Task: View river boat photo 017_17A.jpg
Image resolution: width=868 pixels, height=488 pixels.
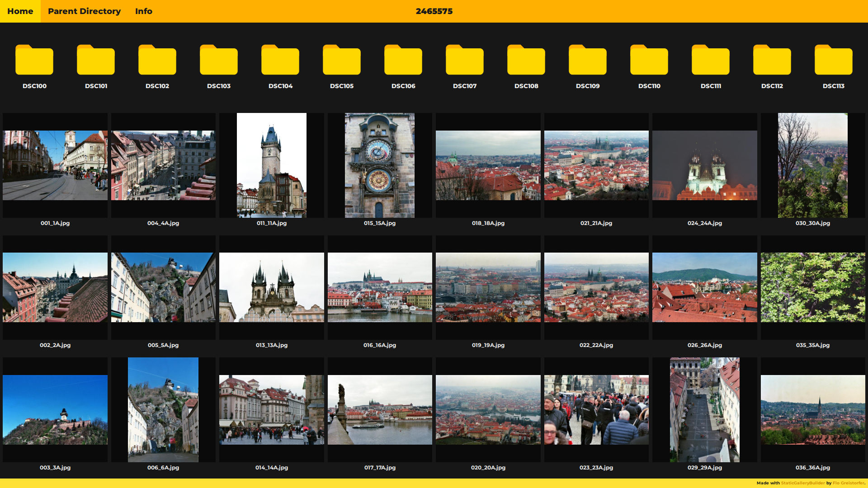Action: click(380, 410)
